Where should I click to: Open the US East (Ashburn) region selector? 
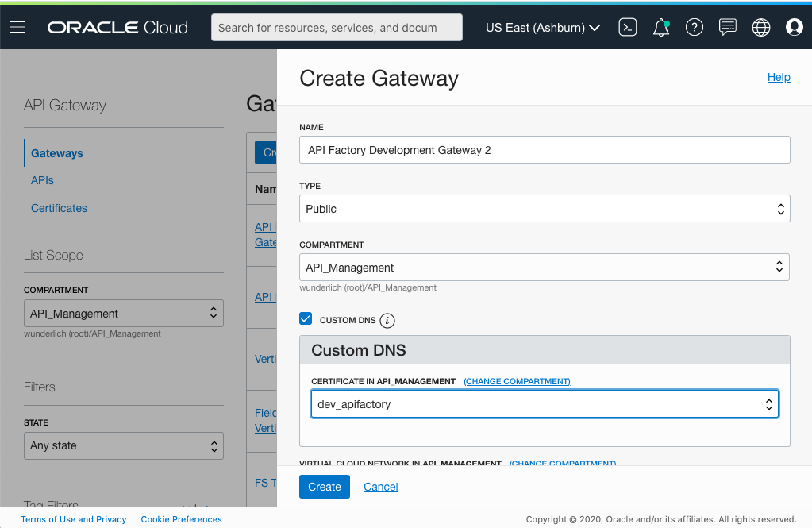(x=542, y=27)
